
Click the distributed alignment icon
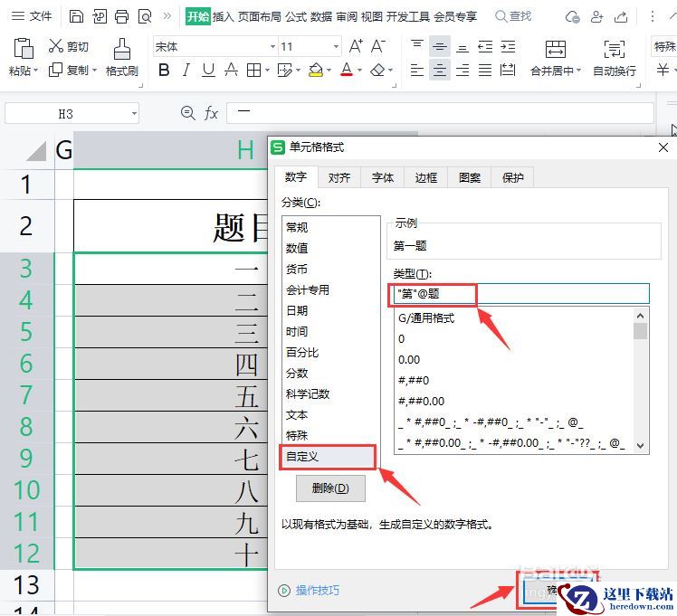[508, 70]
